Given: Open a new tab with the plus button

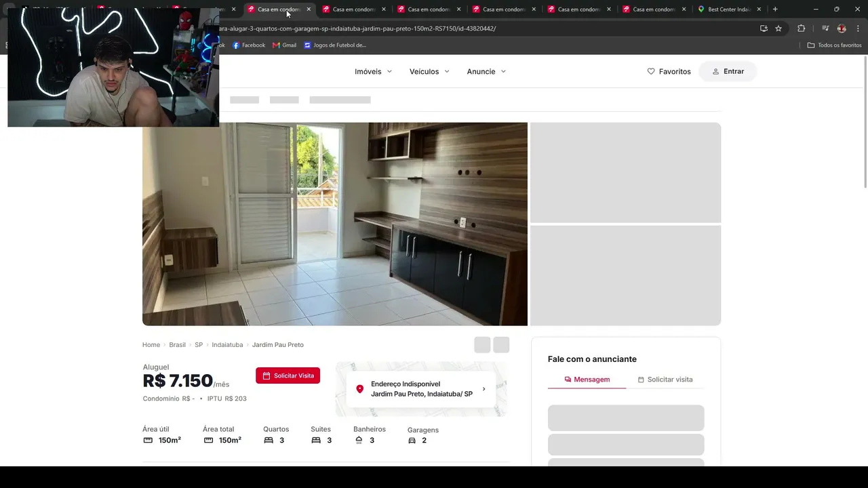Looking at the screenshot, I should pyautogui.click(x=775, y=9).
